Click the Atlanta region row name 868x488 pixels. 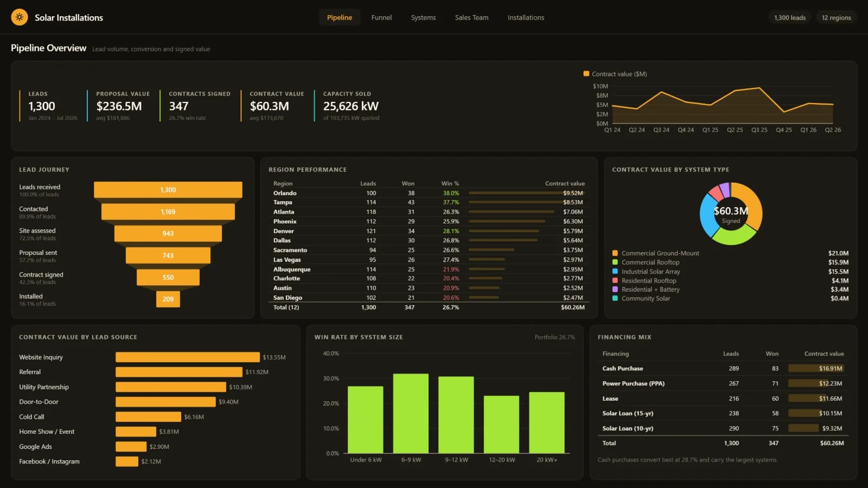tap(284, 212)
